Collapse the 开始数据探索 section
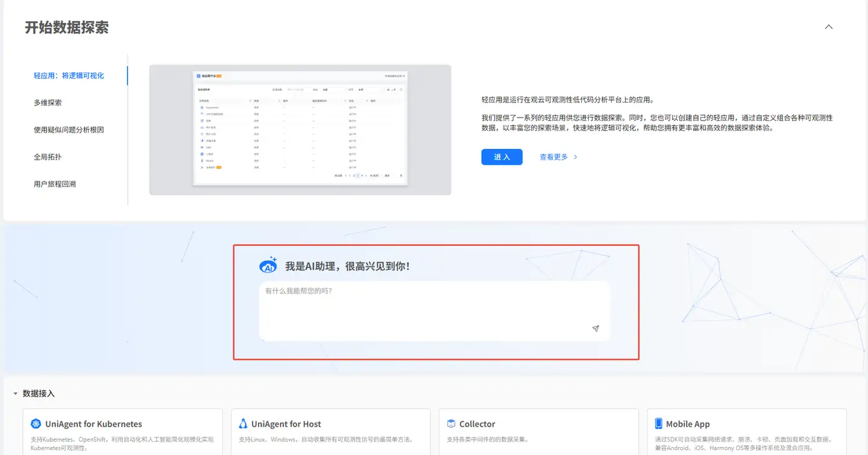Image resolution: width=868 pixels, height=455 pixels. pos(828,27)
